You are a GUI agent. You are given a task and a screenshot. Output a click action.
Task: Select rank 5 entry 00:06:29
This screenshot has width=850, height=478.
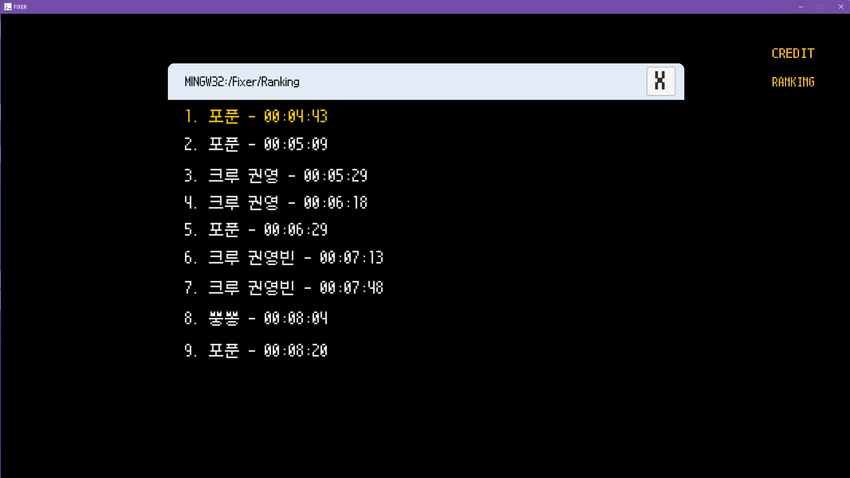click(x=256, y=230)
